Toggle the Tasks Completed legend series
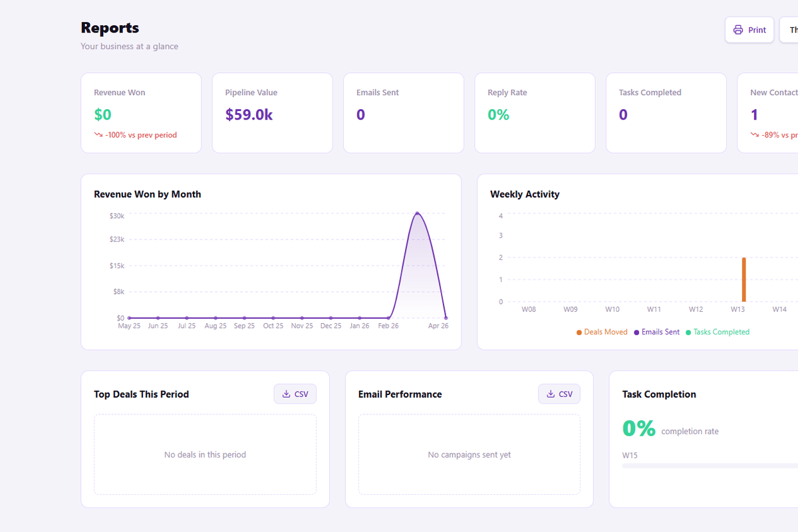Viewport: 798px width, 532px height. tap(717, 332)
